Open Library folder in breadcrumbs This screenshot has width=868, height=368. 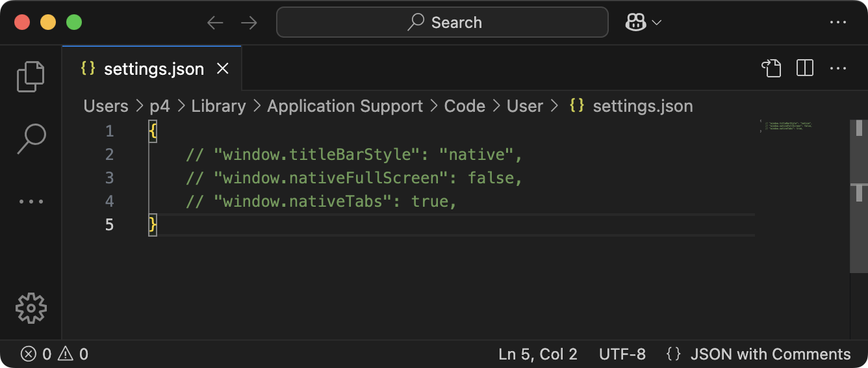[218, 106]
